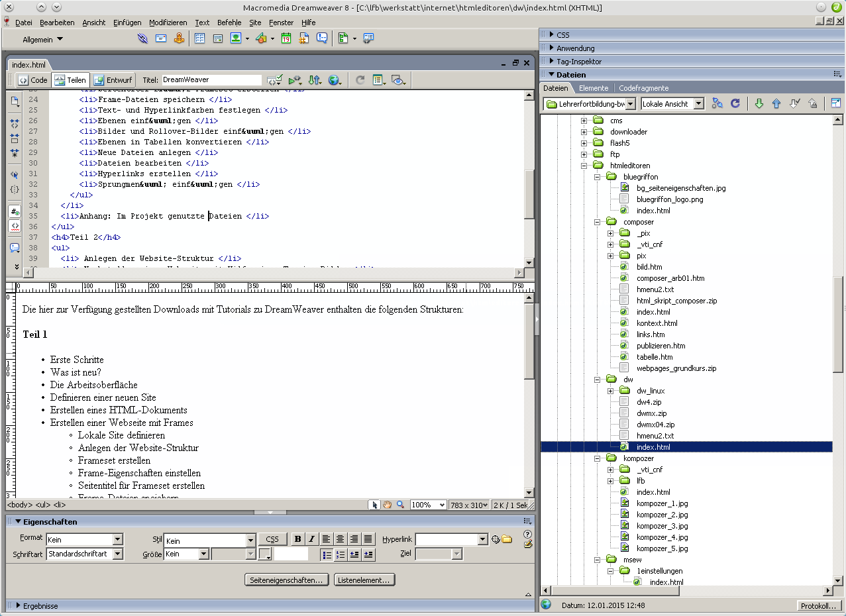Open the Lokale Ansicht dropdown
The height and width of the screenshot is (616, 846).
[671, 103]
